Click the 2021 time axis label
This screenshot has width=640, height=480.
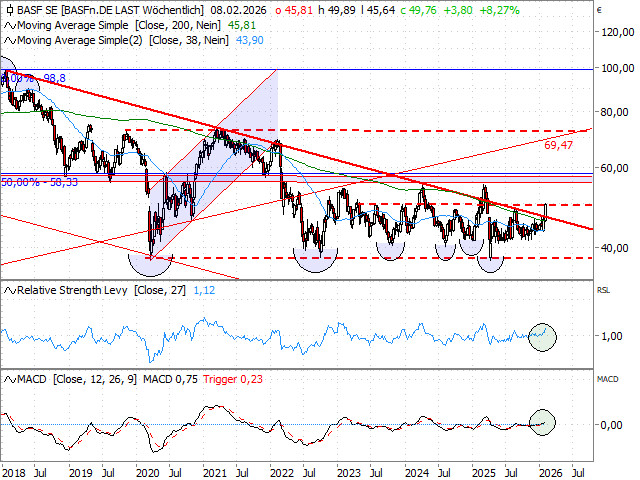(215, 473)
